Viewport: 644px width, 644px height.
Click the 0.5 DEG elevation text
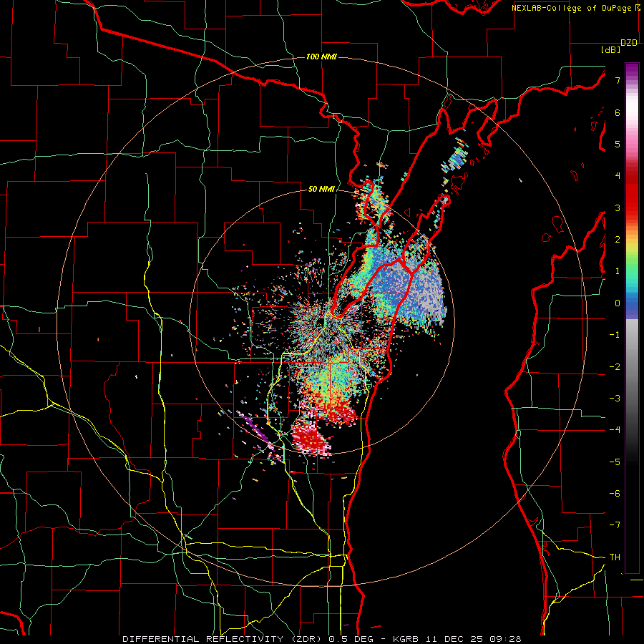coord(351,639)
